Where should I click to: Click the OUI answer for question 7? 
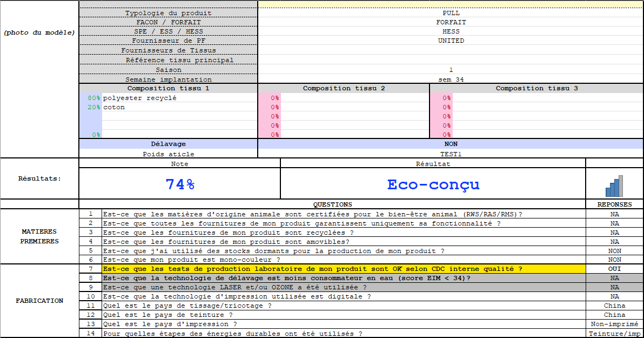pos(614,269)
